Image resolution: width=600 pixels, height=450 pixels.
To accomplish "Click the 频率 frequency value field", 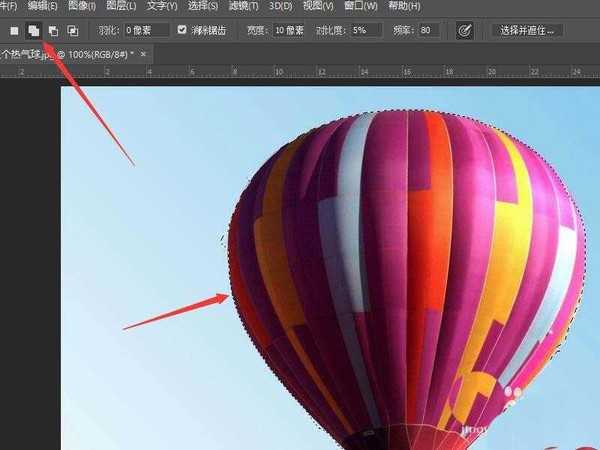I will tap(428, 31).
